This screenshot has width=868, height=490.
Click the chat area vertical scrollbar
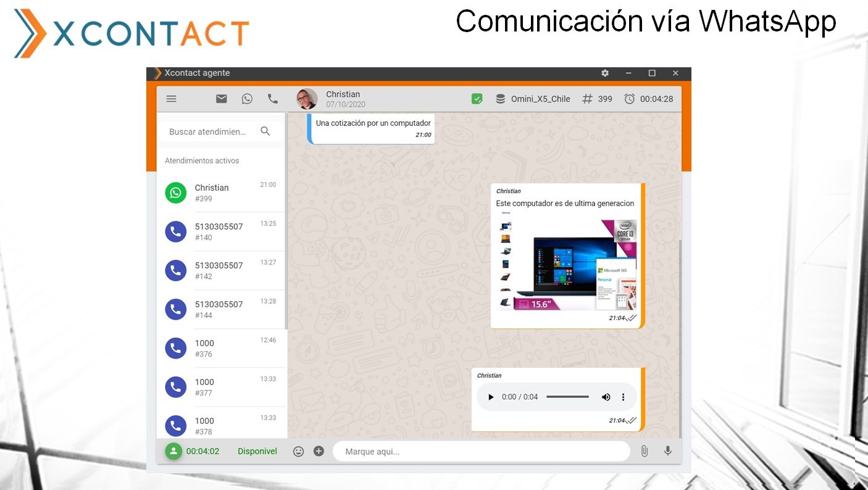pos(680,338)
